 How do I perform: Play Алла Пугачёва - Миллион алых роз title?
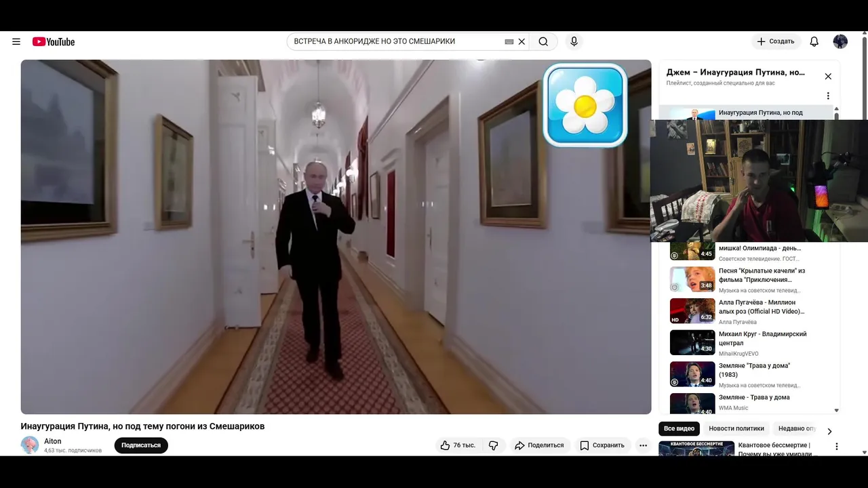(x=762, y=307)
